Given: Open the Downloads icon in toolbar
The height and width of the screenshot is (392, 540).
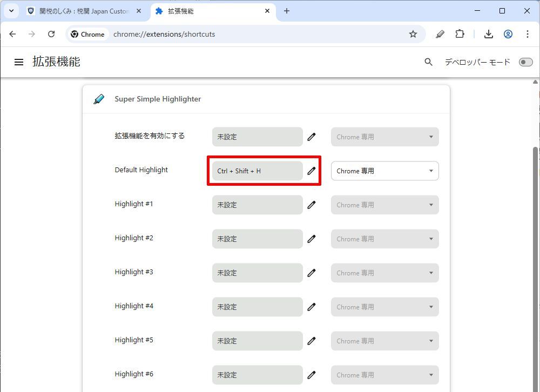Looking at the screenshot, I should 488,34.
